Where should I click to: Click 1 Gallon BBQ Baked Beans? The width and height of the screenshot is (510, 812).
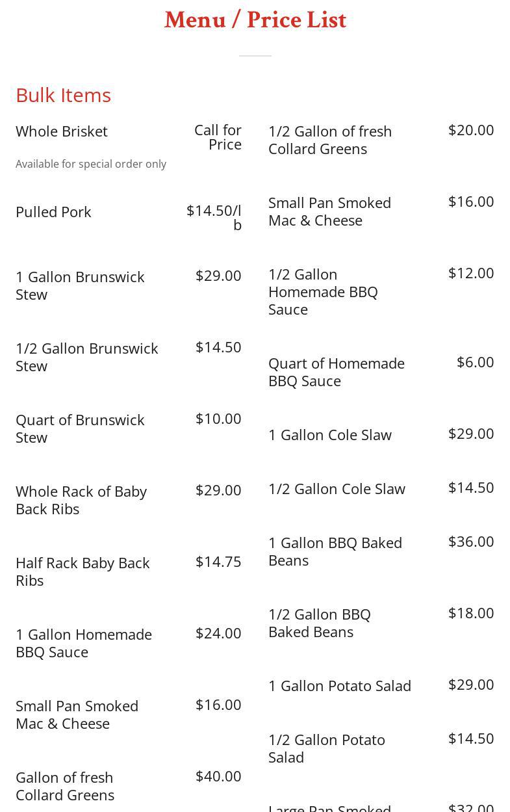click(335, 551)
